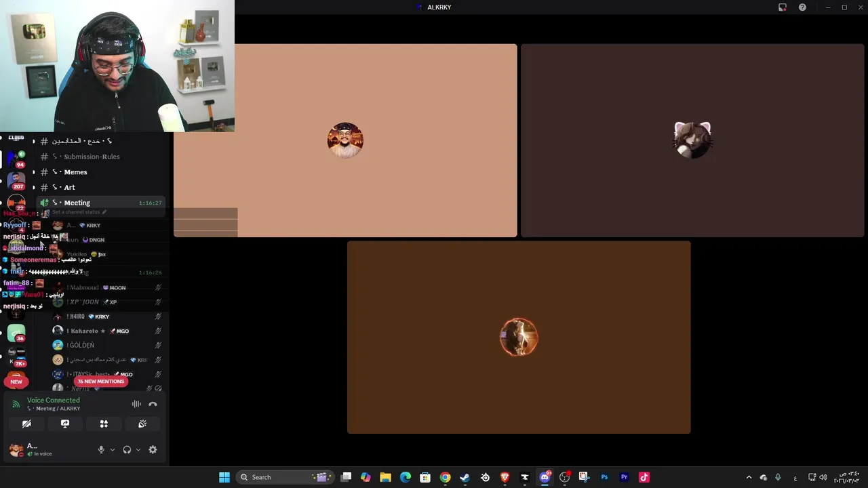Open the Discord help icon
Screen dimensions: 868x488
[802, 7]
